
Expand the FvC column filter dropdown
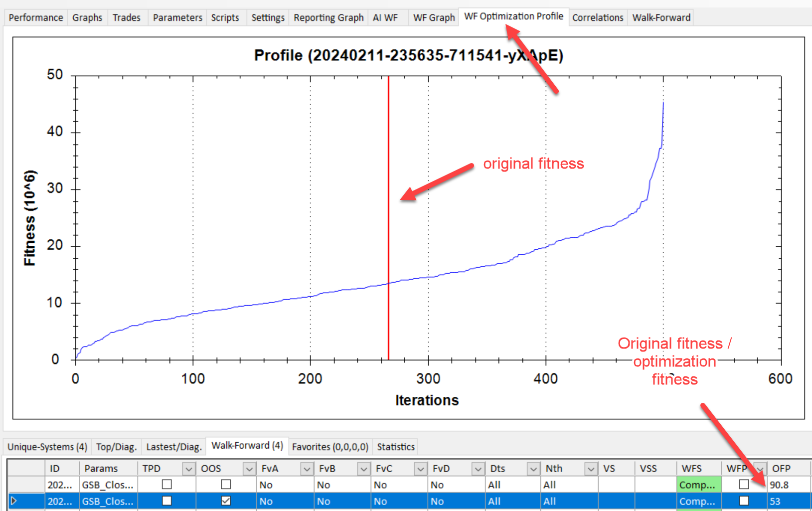pyautogui.click(x=421, y=469)
